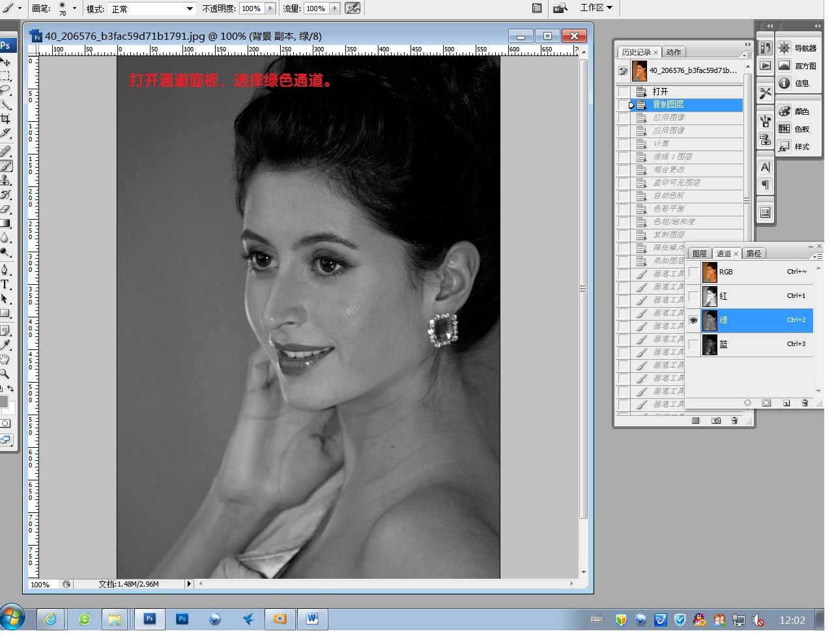Select the Pen tool

[6, 269]
